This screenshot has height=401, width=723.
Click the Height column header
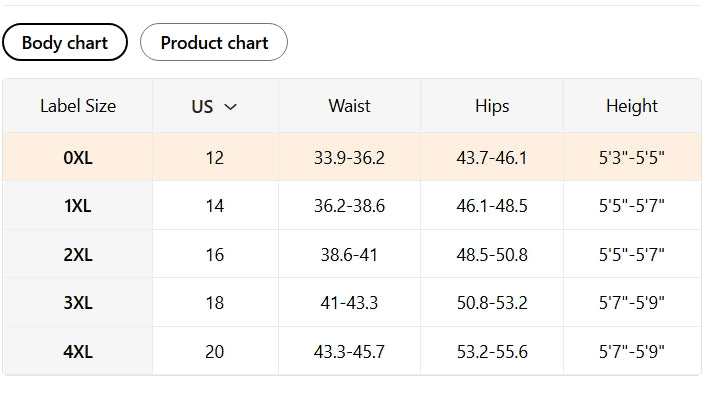tap(632, 106)
